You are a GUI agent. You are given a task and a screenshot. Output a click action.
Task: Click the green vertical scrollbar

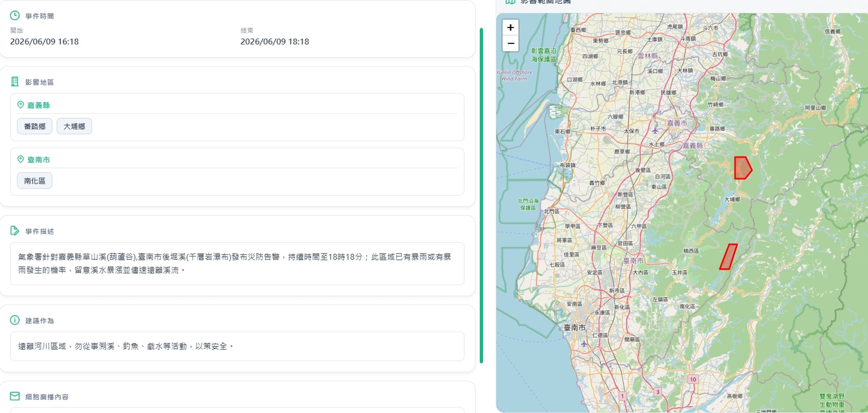(481, 195)
